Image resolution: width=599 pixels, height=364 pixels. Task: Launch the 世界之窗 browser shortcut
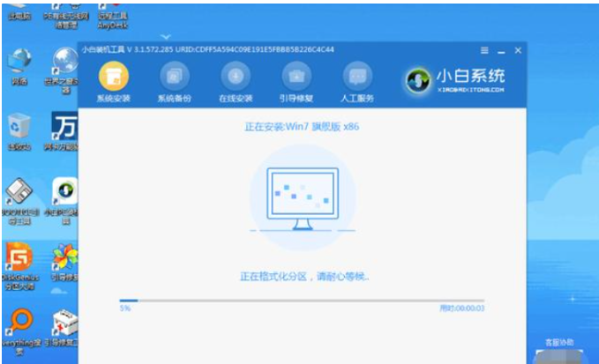[65, 71]
